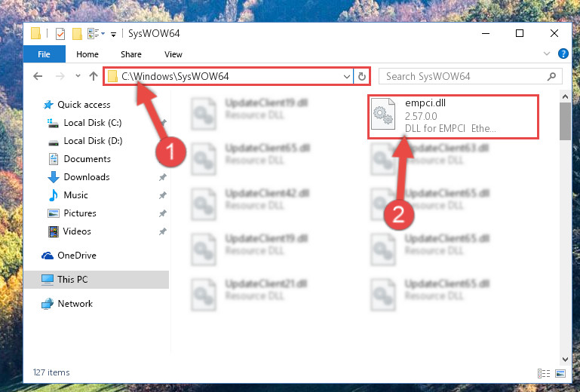Switch to the Home ribbon tab
Viewport: 580px width, 392px height.
point(87,54)
